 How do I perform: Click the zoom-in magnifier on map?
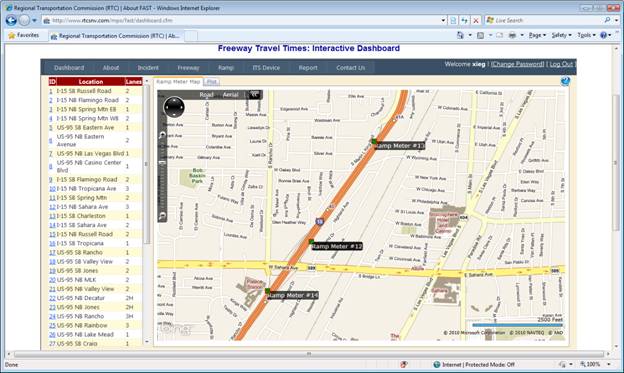pyautogui.click(x=162, y=135)
